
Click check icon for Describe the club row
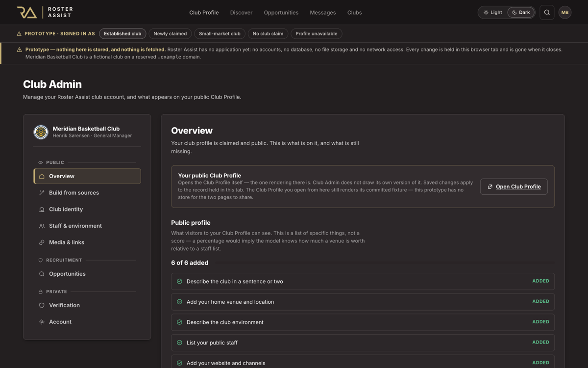click(x=179, y=281)
